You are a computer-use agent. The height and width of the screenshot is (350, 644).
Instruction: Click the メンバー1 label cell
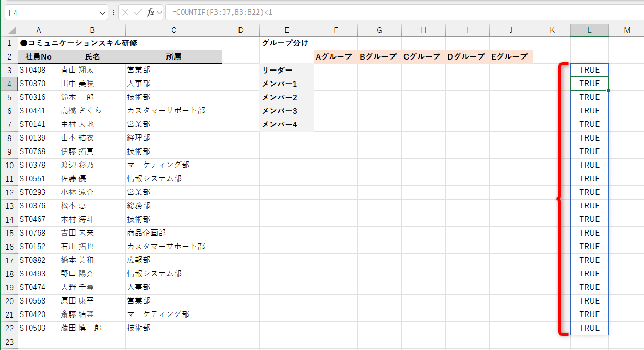tap(287, 84)
